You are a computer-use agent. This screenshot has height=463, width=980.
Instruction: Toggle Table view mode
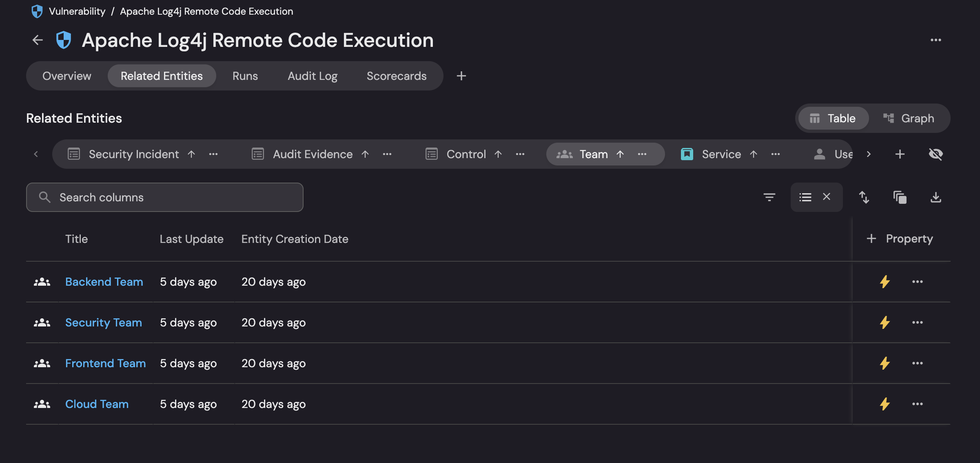tap(832, 118)
